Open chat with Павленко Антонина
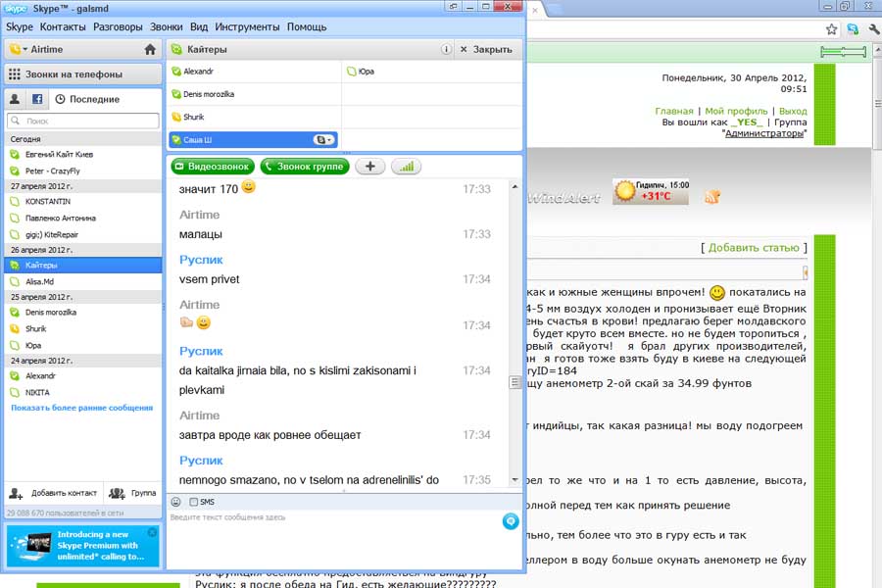Image resolution: width=882 pixels, height=588 pixels. point(83,218)
